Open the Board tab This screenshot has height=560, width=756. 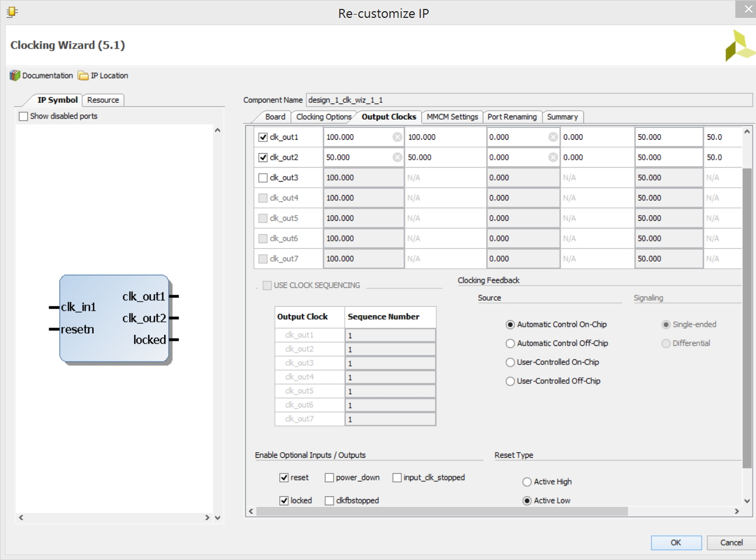[275, 117]
